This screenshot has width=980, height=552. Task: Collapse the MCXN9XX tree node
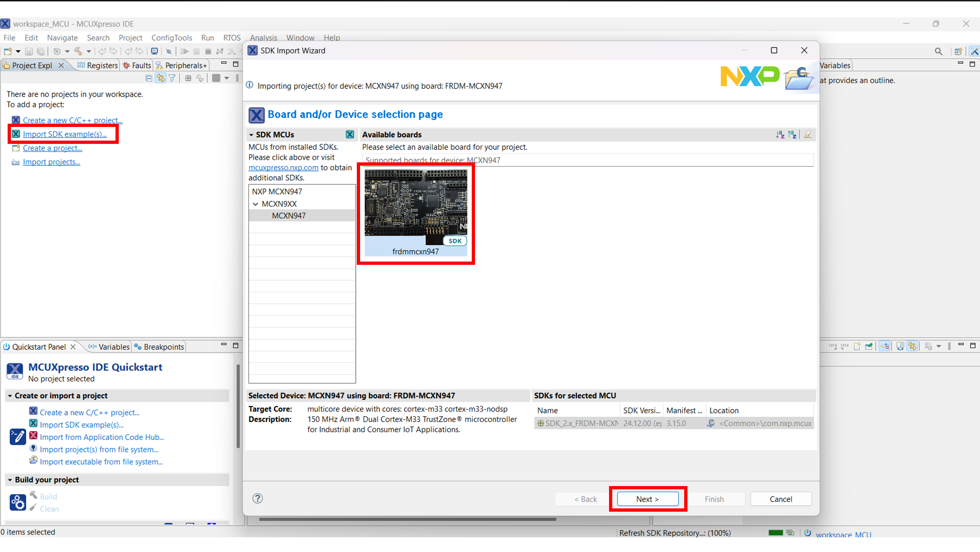point(255,204)
